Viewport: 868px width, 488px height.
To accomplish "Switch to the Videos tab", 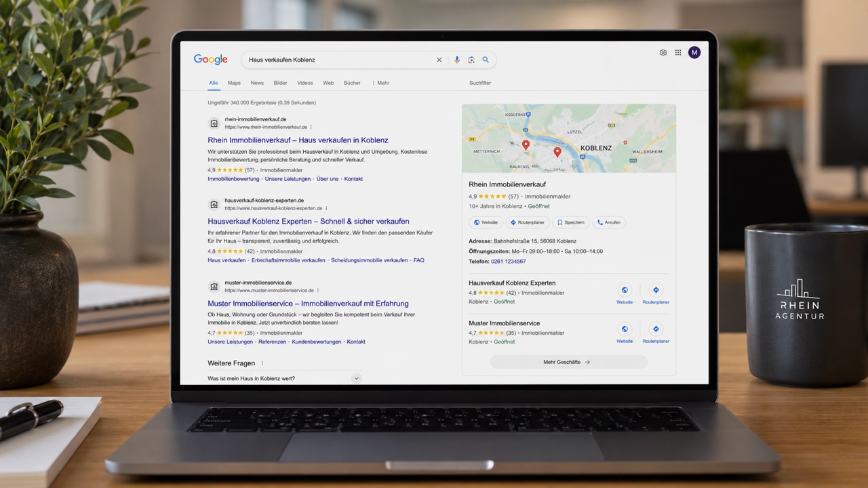I will pyautogui.click(x=305, y=83).
